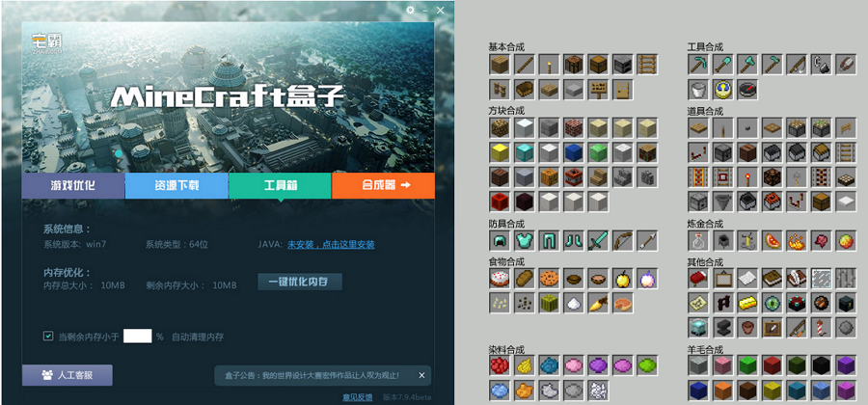Choose the bookshelf block recipe

click(x=646, y=152)
